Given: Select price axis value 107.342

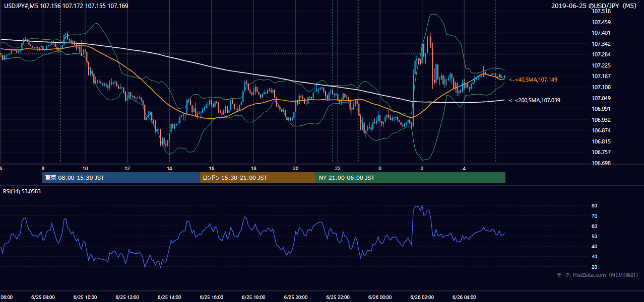Looking at the screenshot, I should click(x=601, y=44).
